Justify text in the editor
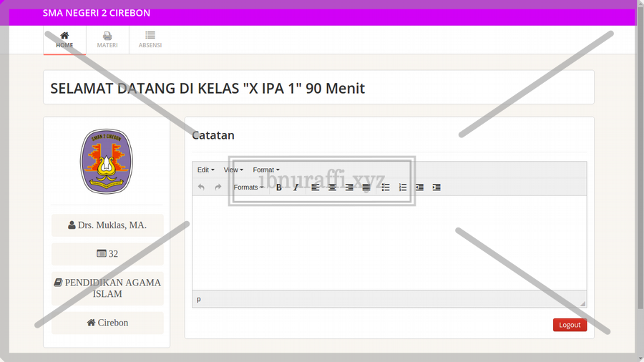644x362 pixels. 366,187
